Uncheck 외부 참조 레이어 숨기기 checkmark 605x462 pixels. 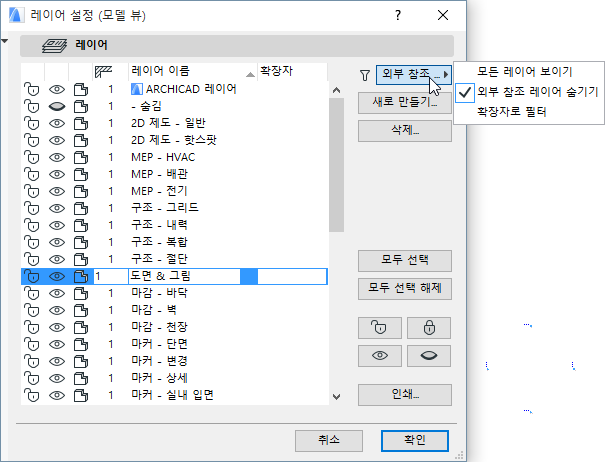click(465, 92)
